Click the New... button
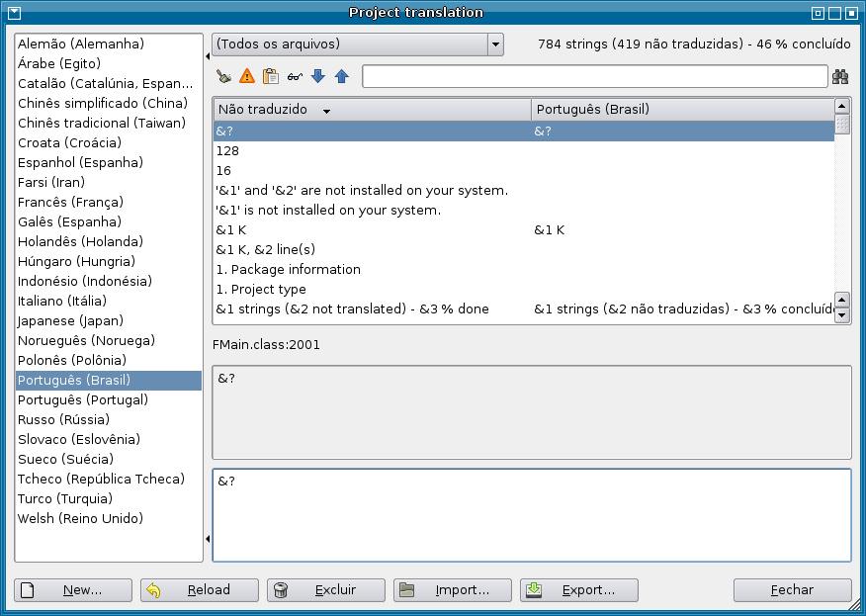866x616 pixels. point(73,590)
